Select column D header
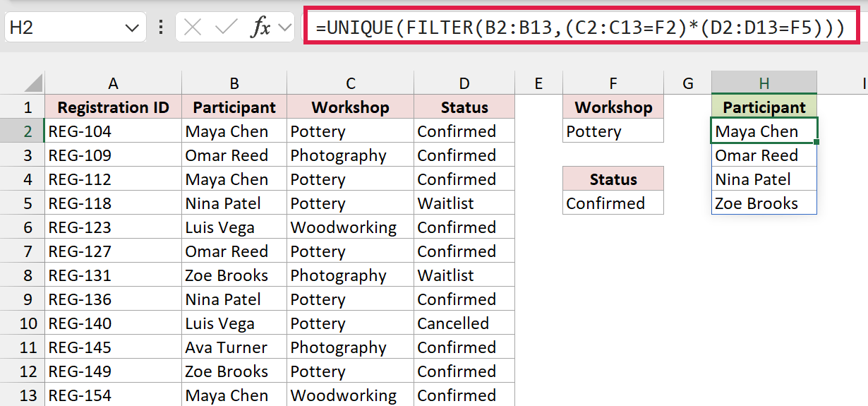Screen dimensions: 868x406 (464, 83)
